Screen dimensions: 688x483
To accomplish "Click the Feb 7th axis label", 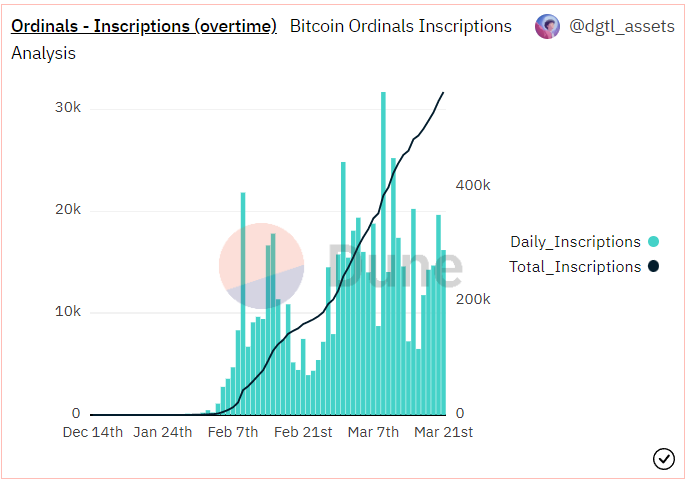I will 233,432.
